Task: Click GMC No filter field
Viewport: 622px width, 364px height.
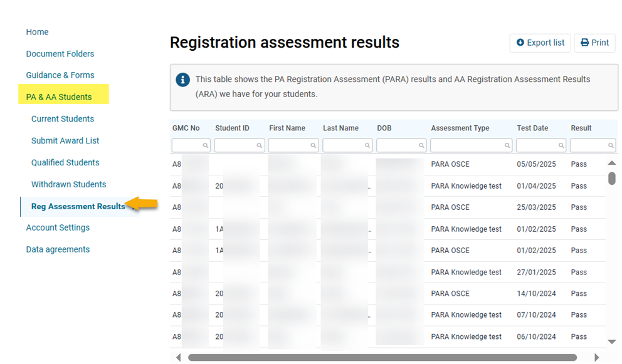Action: click(x=191, y=145)
